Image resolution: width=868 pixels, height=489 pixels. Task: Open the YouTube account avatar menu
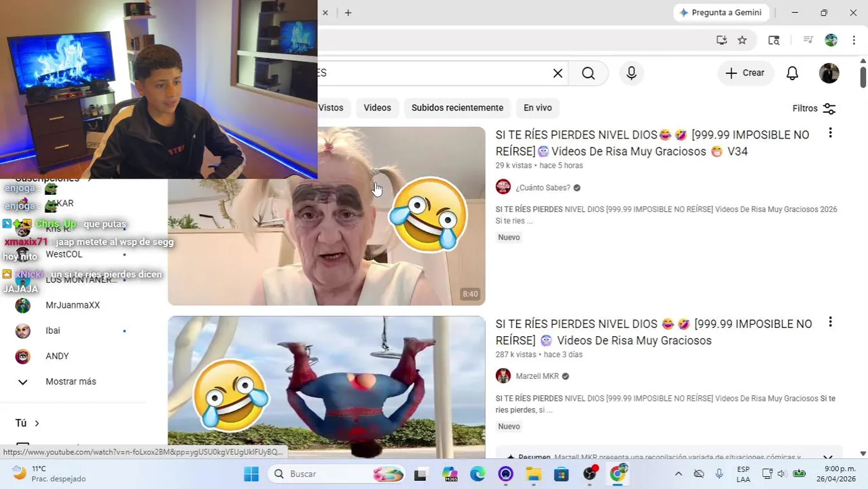coord(829,73)
